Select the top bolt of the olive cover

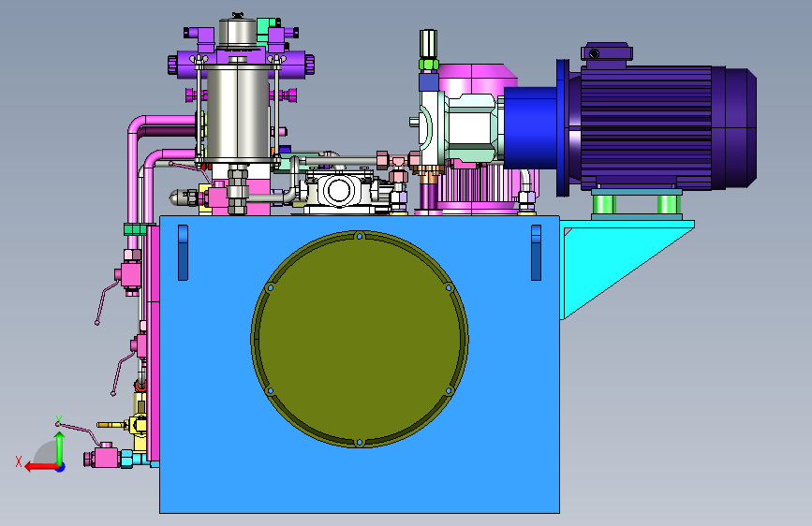click(360, 236)
